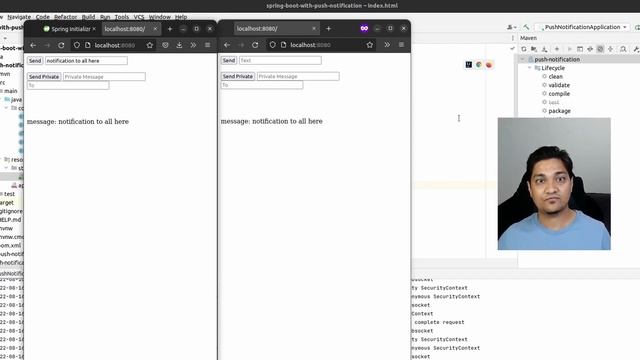Click Maven execute goal icon

pos(580,49)
